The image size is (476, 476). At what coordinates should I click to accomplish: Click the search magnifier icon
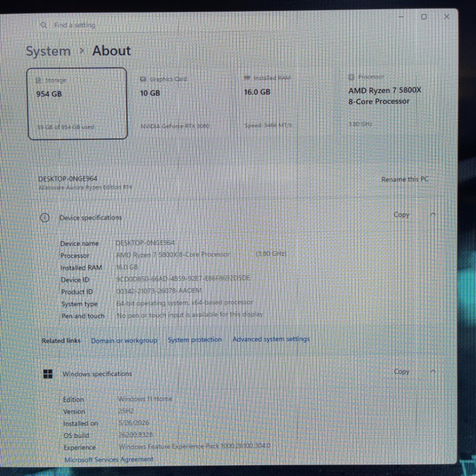[x=43, y=25]
